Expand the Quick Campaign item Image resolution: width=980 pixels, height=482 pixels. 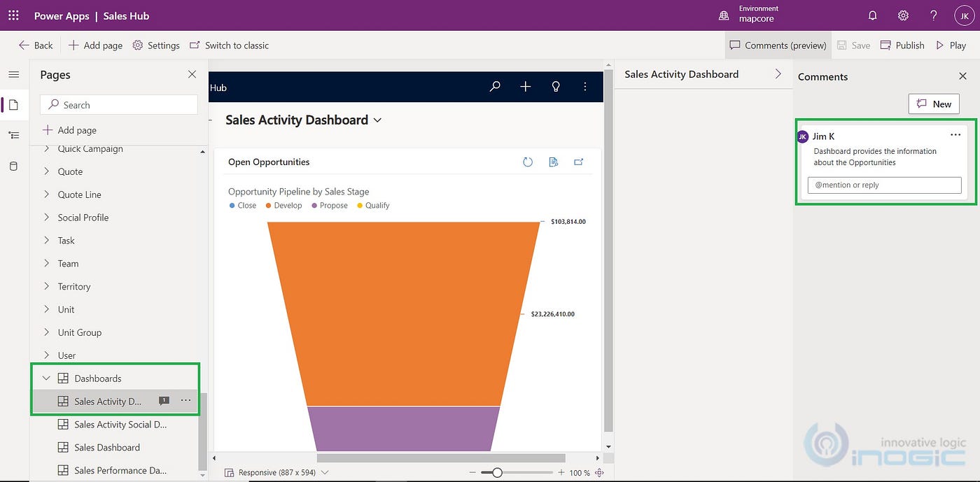point(47,149)
